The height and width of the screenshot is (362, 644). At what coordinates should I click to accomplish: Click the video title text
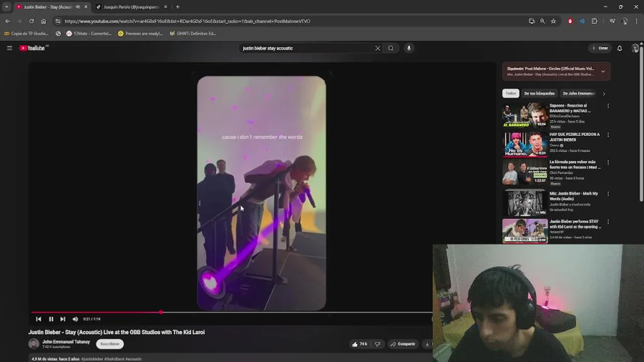116,332
